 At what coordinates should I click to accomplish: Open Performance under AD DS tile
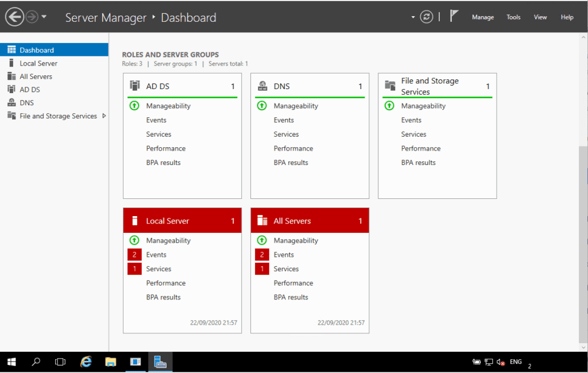coord(166,149)
